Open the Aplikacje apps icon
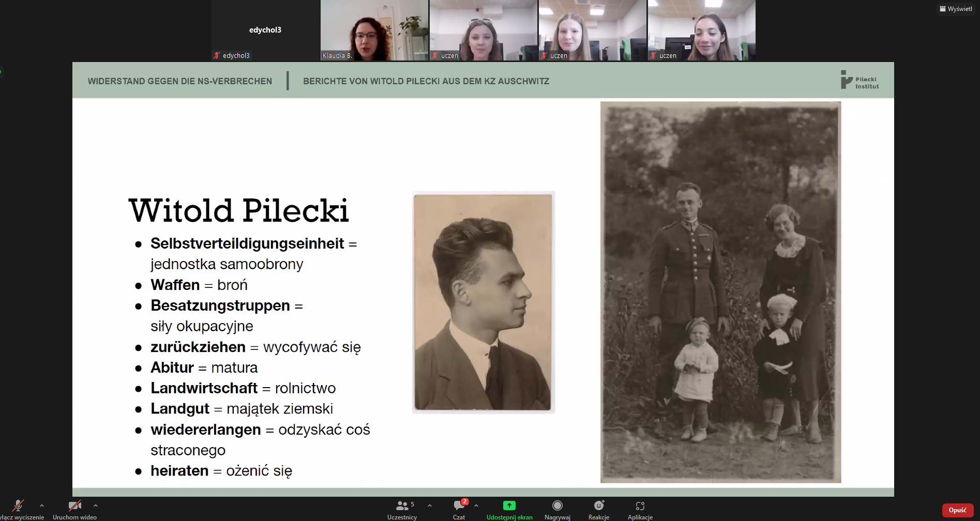 [640, 505]
